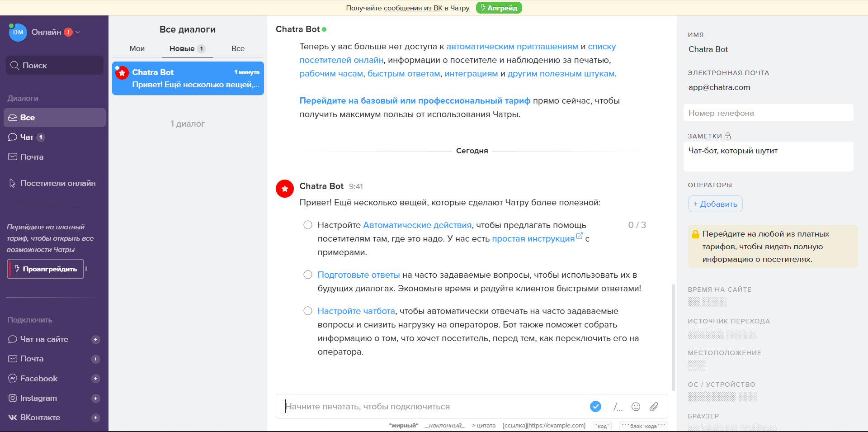Click the message input field
The width and height of the screenshot is (868, 432).
tap(434, 406)
